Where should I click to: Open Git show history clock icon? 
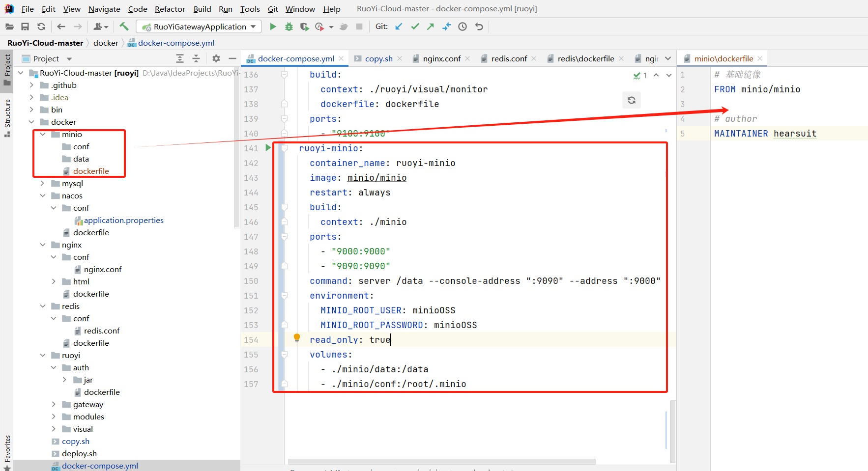[463, 27]
